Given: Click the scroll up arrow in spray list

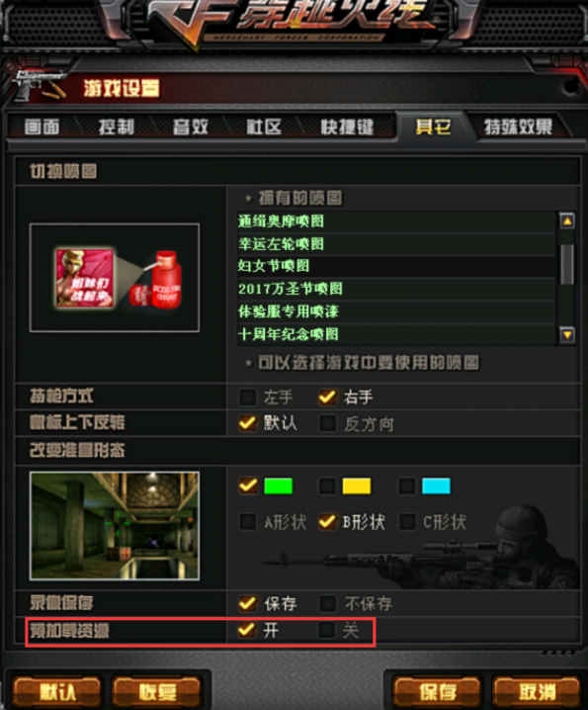Looking at the screenshot, I should pos(567,221).
